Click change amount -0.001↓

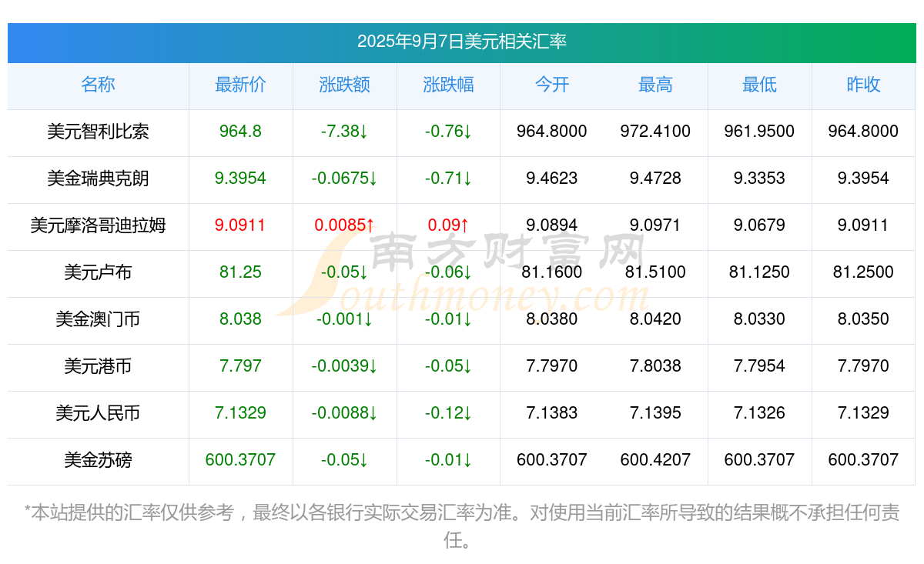pyautogui.click(x=344, y=319)
